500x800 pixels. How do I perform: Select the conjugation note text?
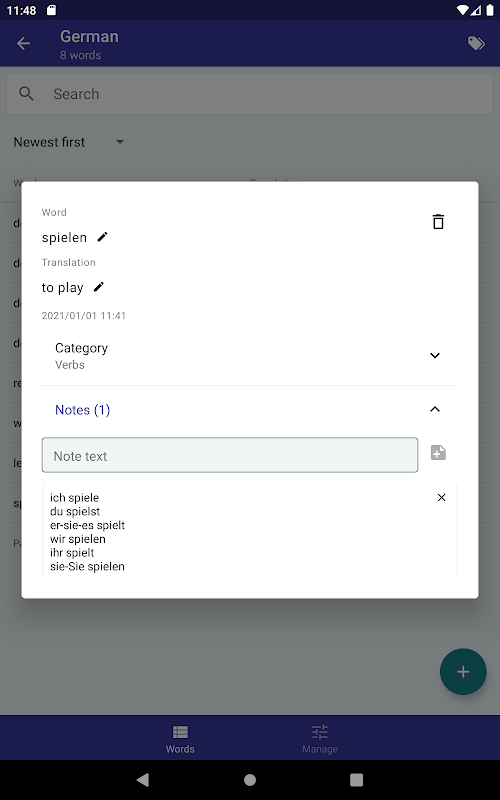point(87,532)
